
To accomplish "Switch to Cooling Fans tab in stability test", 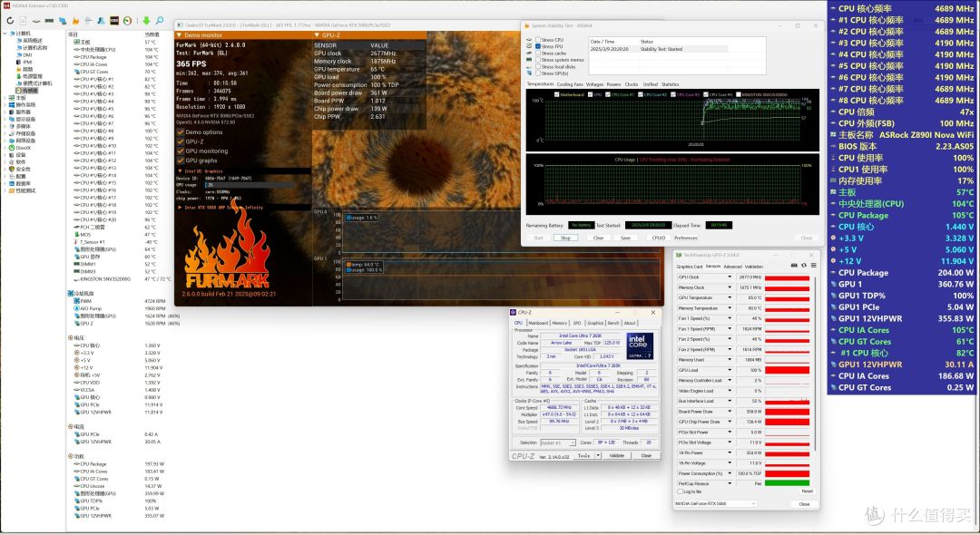I will click(x=569, y=84).
